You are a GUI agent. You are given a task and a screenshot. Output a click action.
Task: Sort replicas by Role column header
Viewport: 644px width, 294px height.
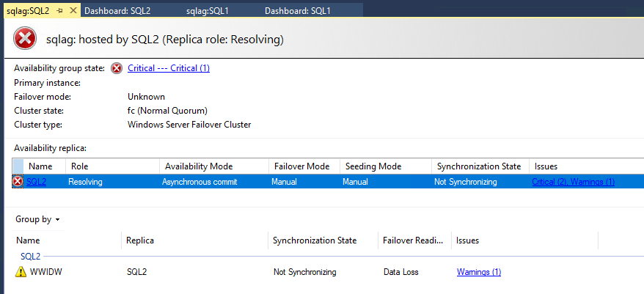(80, 166)
